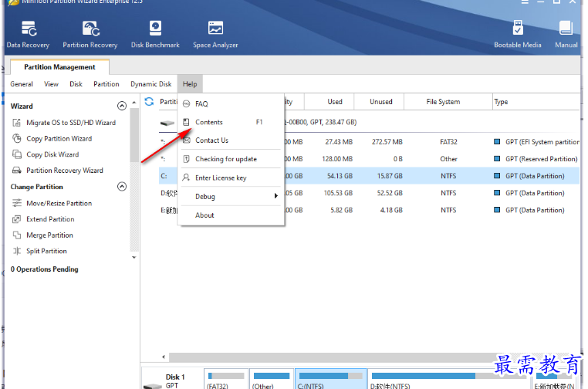588x389 pixels.
Task: Click the horizontal scrollbar left arrow
Action: (164, 357)
